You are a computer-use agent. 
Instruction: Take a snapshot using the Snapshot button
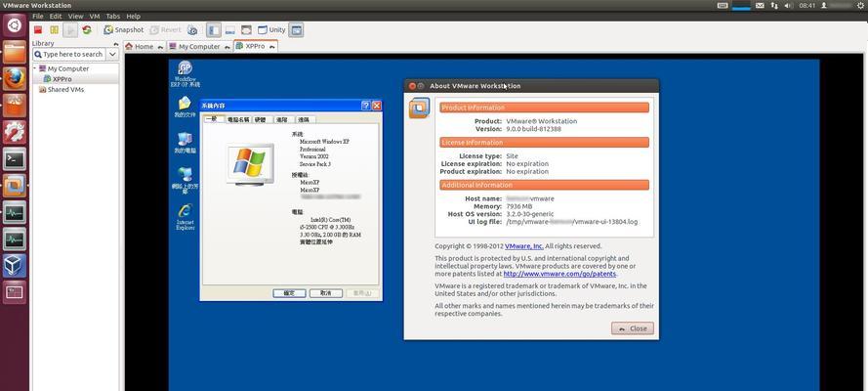(x=123, y=30)
